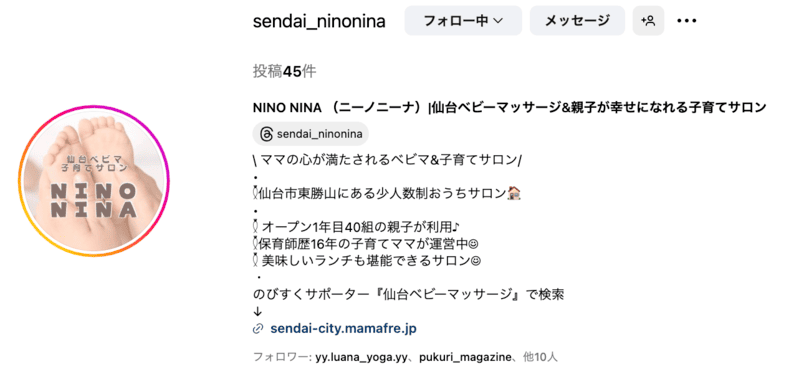The width and height of the screenshot is (799, 374).
Task: Select the sendai_ninonina username heading
Action: [319, 21]
